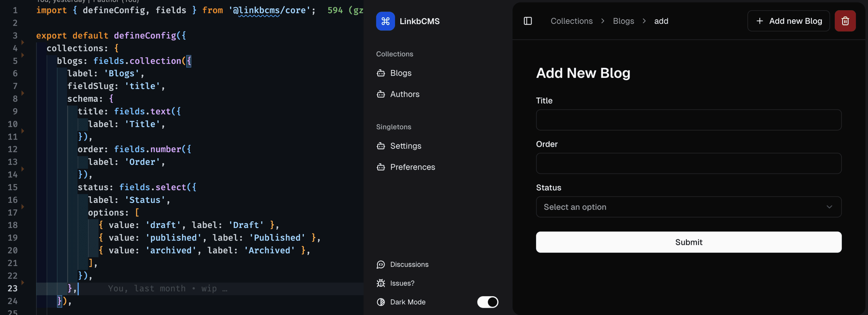Screen dimensions: 868x315
Task: Click the LinkbCMS logo icon
Action: (x=385, y=21)
